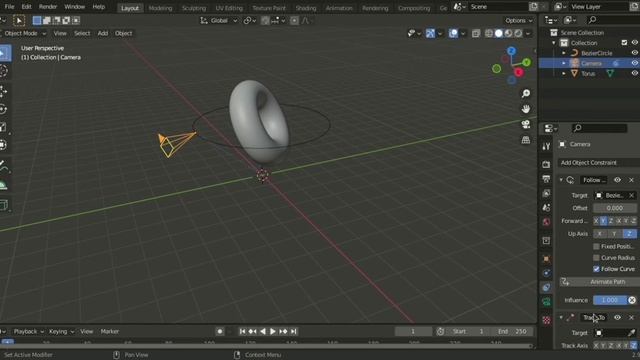Viewport: 640px width, 360px height.
Task: Enable Fixed Position checkbox
Action: pyautogui.click(x=596, y=246)
